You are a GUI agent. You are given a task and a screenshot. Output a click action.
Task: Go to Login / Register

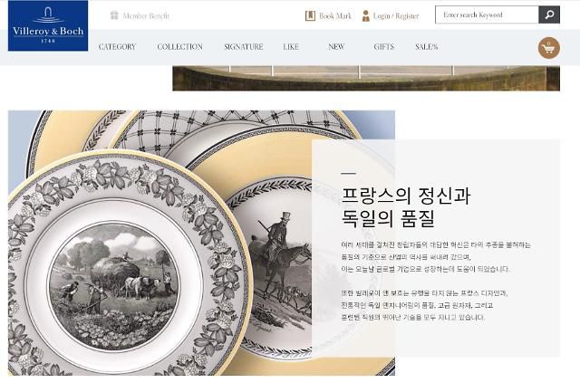396,16
